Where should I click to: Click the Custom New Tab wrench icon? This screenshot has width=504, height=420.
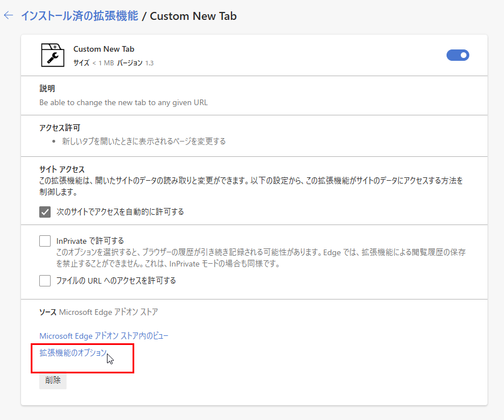pyautogui.click(x=53, y=55)
